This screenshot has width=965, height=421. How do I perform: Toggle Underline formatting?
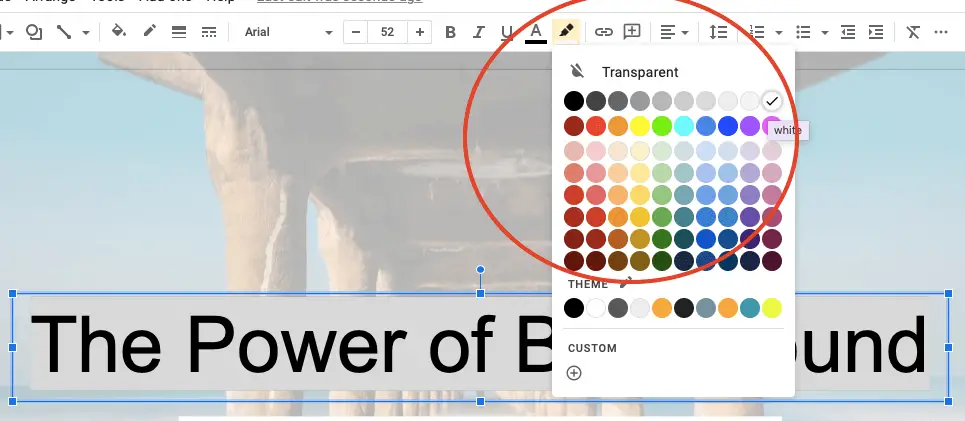(x=507, y=32)
